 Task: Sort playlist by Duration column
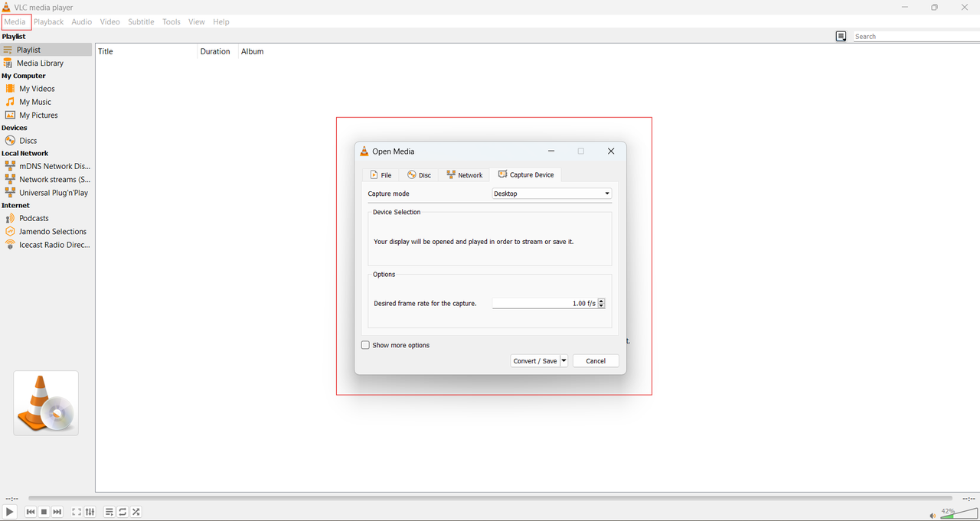(x=218, y=51)
